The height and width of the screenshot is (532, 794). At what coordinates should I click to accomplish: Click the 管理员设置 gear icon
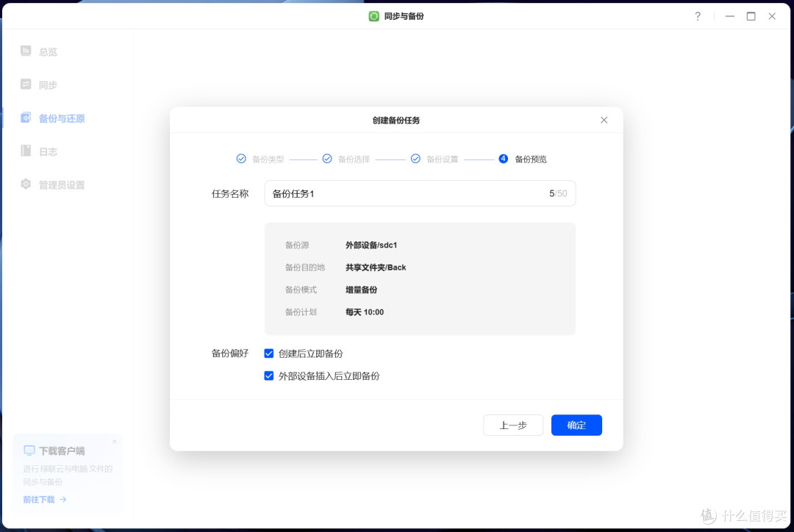pos(26,184)
